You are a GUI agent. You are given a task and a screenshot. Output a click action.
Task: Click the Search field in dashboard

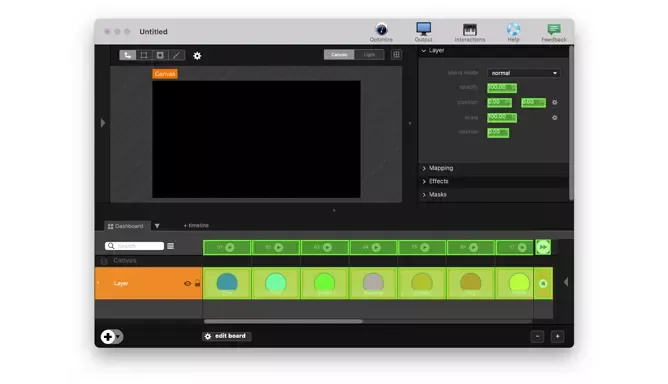[134, 246]
